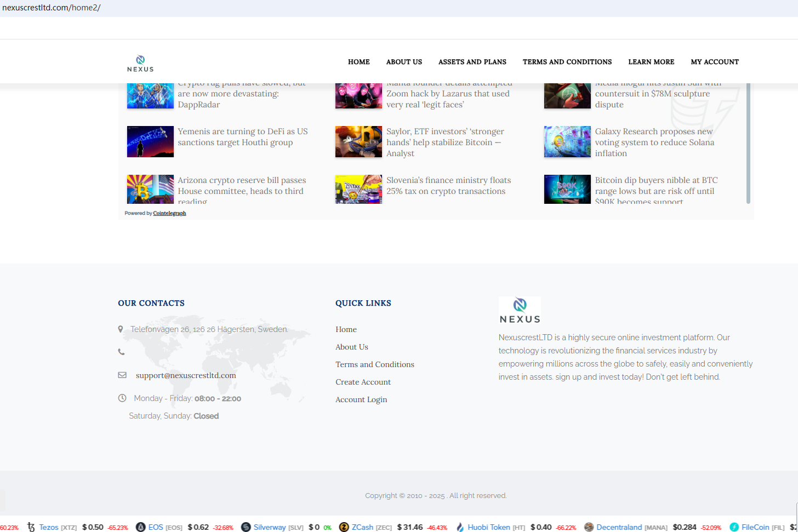This screenshot has height=532, width=798.
Task: Click the Decentraland coin icon in ticker
Action: tap(589, 527)
